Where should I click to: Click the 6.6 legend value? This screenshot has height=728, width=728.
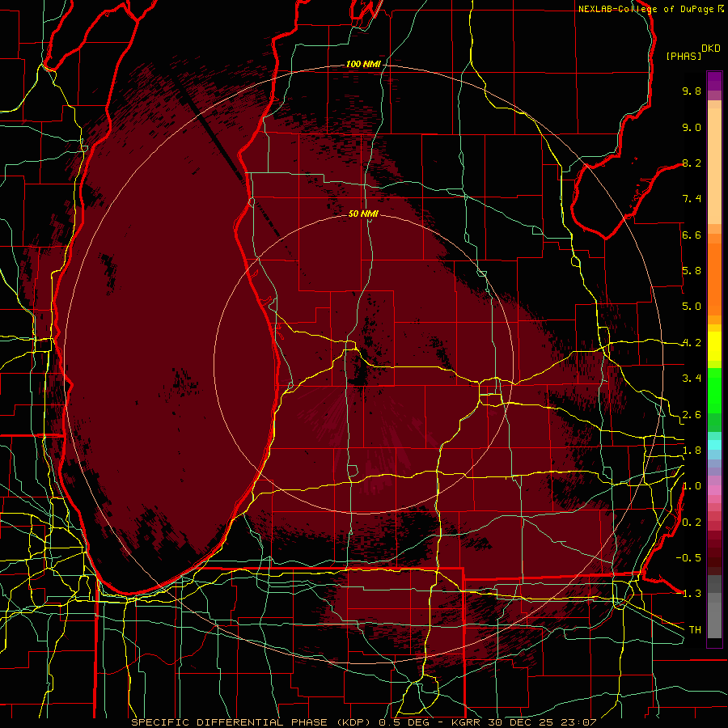coord(692,235)
